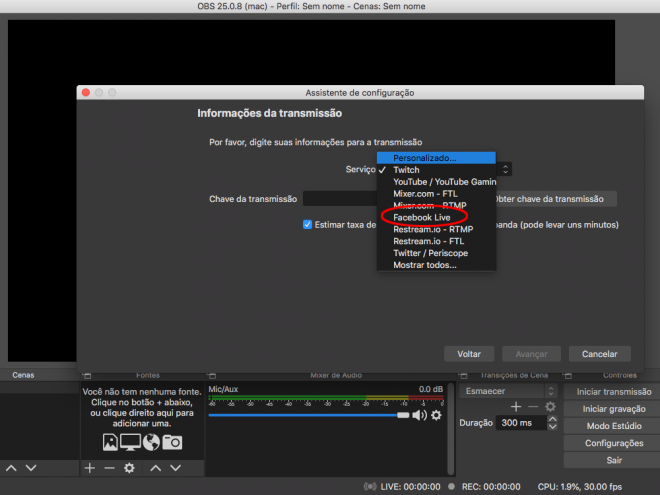The width and height of the screenshot is (660, 495).
Task: Select Twitter / Periscope service
Action: 436,253
